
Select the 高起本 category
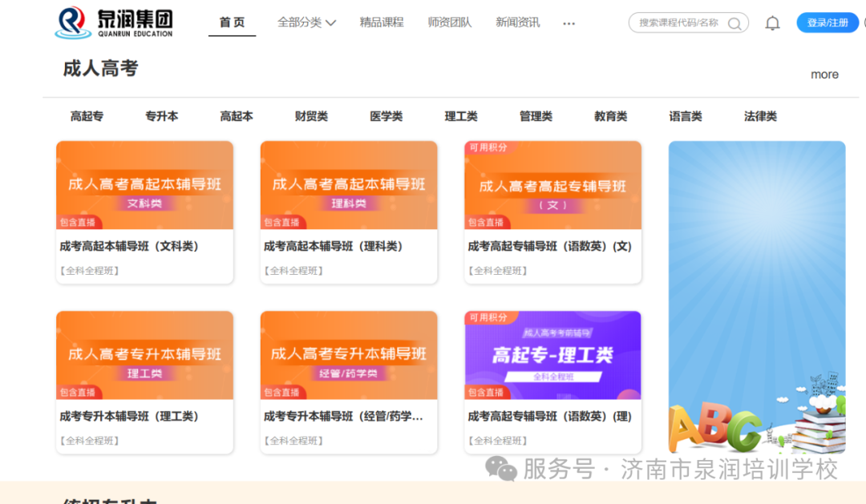point(237,116)
